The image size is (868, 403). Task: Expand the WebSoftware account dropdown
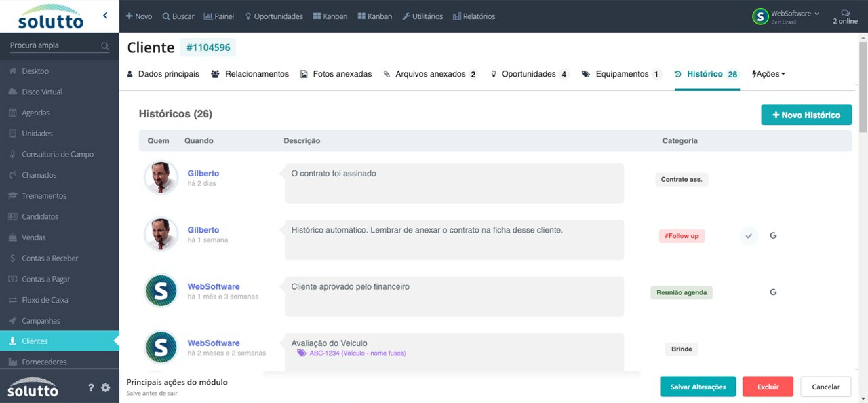795,14
